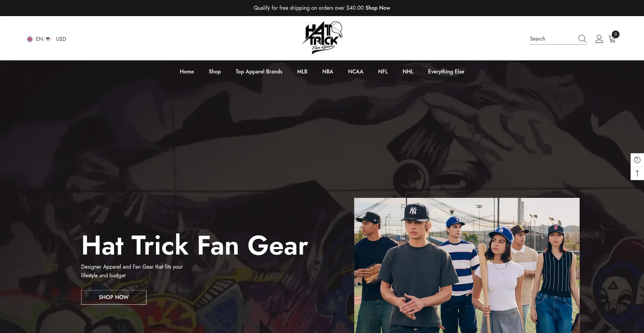Screen dimensions: 644x333
Task: Open the user account icon
Action: (599, 39)
